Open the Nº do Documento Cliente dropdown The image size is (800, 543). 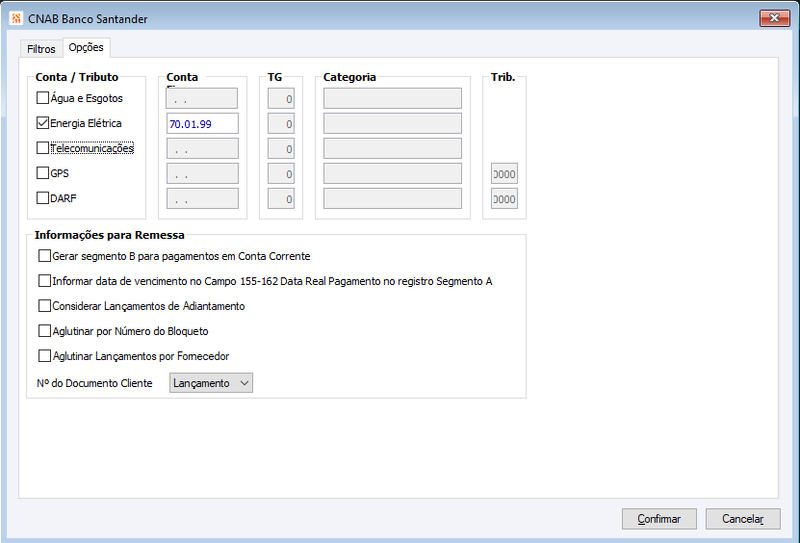(x=211, y=383)
